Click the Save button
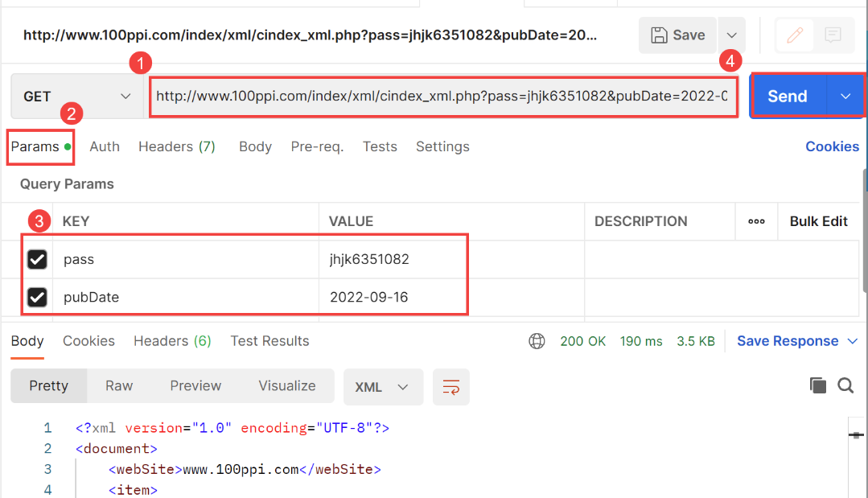Screen dimensions: 868x498 pos(677,35)
